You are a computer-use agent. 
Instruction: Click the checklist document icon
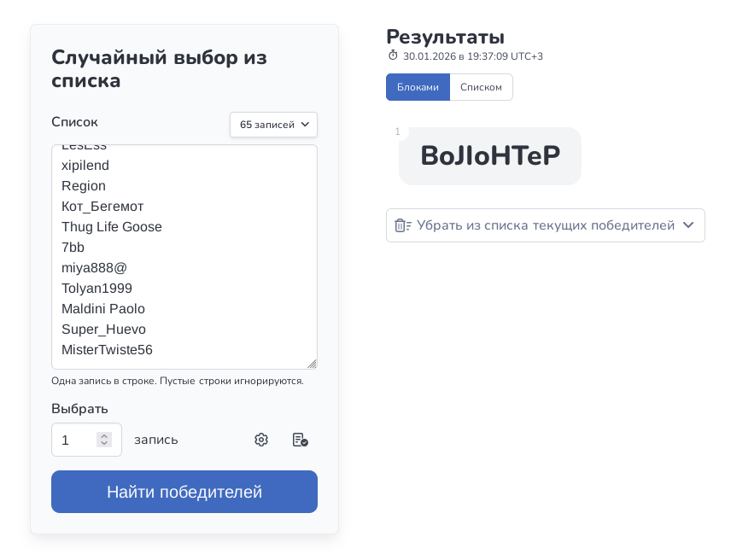[x=300, y=440]
